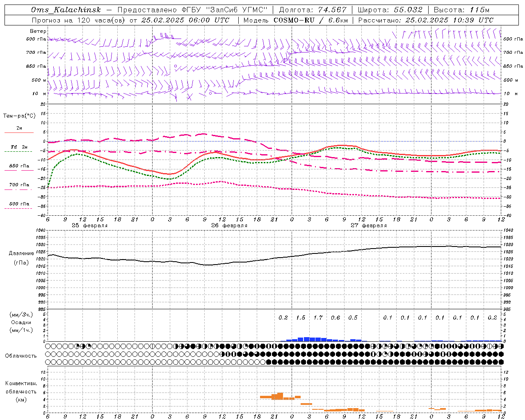Click the Td 2м dew point legend label
The height and width of the screenshot is (420, 525).
[x=19, y=147]
